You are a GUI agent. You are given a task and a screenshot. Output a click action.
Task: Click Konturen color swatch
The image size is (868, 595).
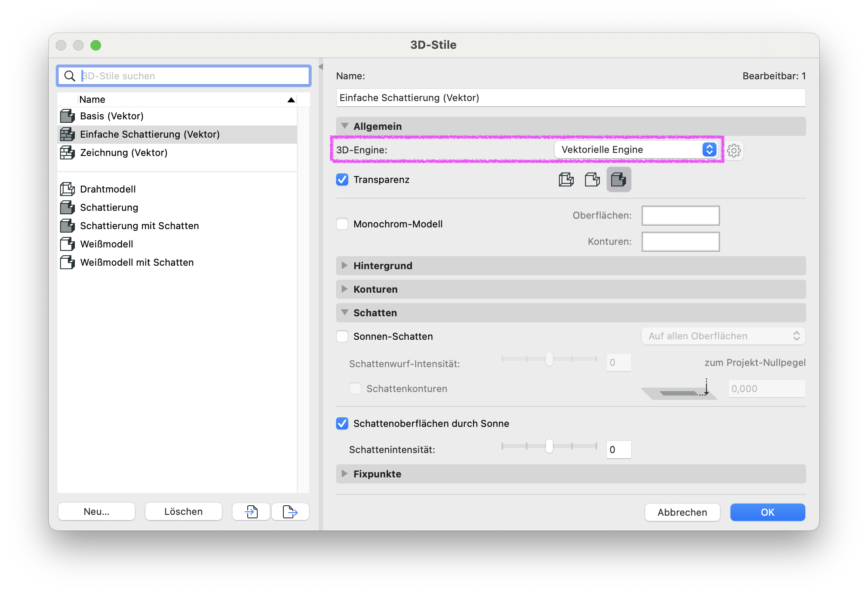coord(680,242)
